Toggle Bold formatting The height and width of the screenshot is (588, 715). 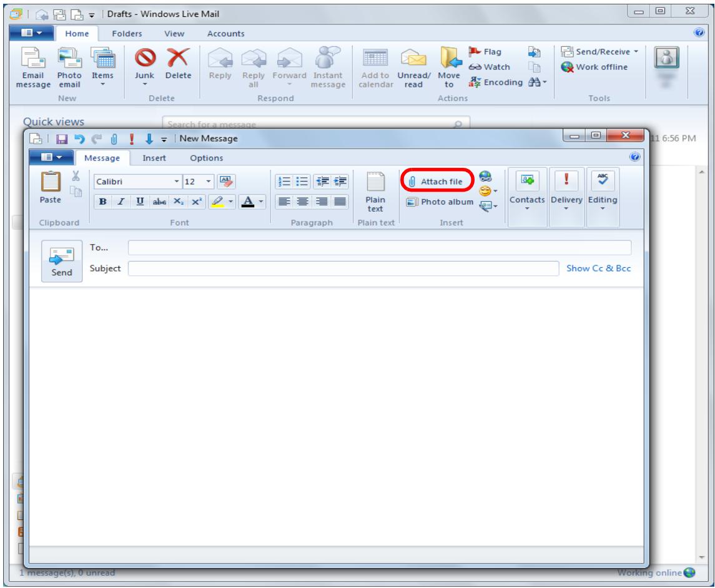coord(103,202)
